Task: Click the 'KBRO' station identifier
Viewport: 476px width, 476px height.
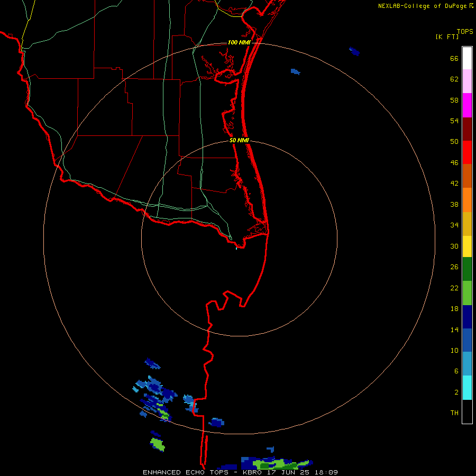Action: point(252,472)
